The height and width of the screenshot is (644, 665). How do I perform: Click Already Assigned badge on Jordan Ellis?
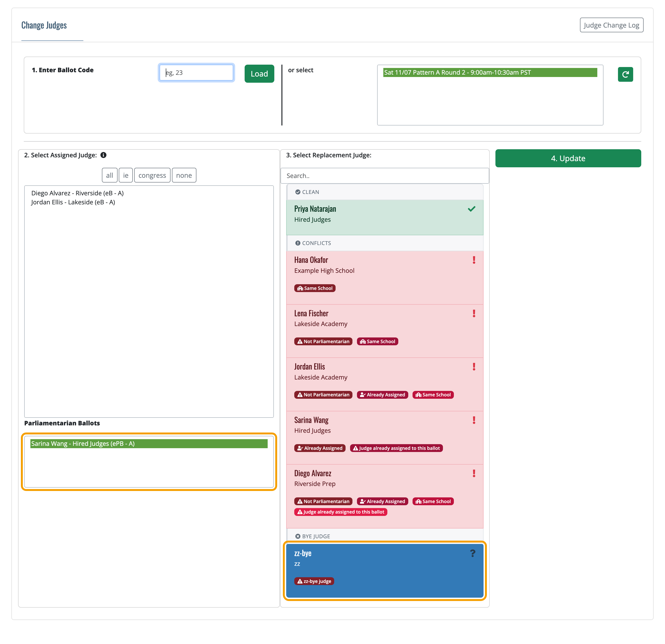(382, 395)
